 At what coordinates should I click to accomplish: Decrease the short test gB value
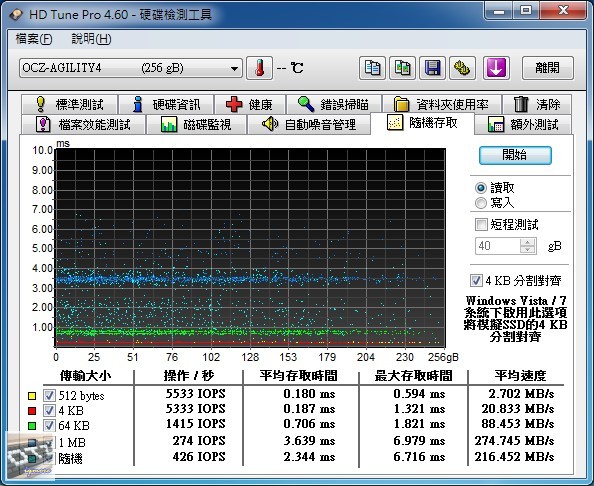(x=527, y=250)
